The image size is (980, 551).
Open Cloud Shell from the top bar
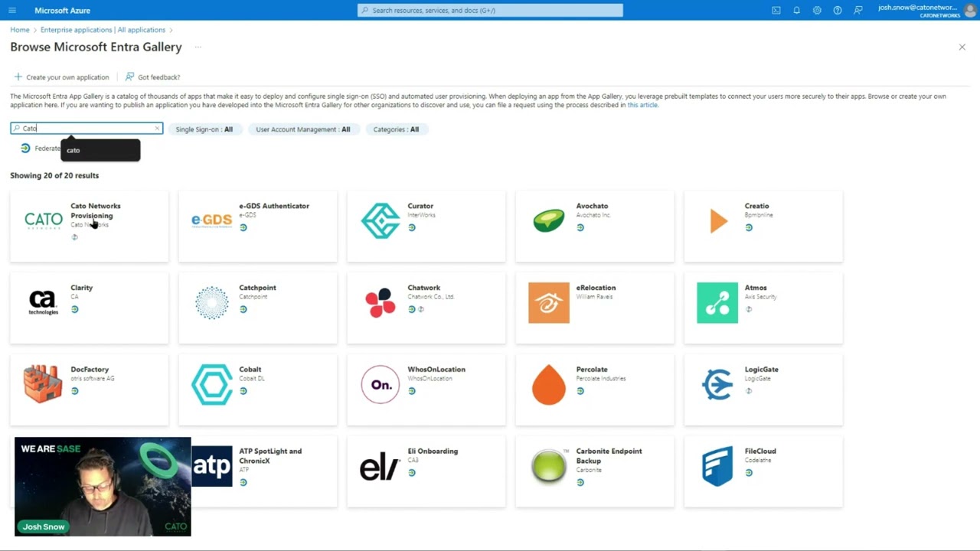[x=776, y=10]
